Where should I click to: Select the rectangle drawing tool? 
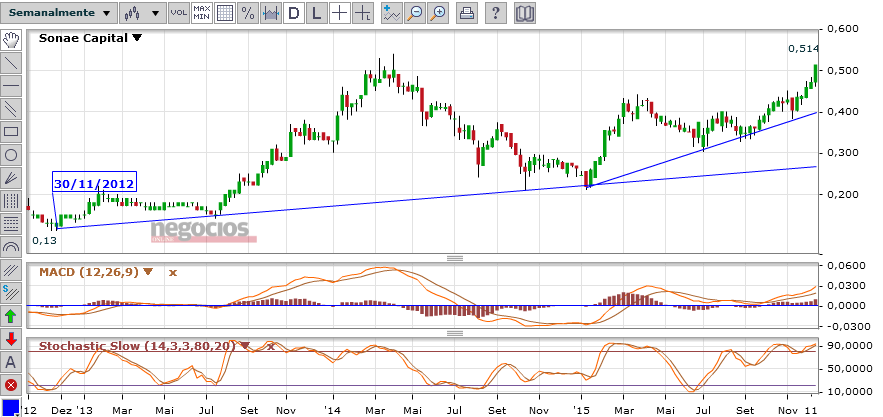coord(11,132)
